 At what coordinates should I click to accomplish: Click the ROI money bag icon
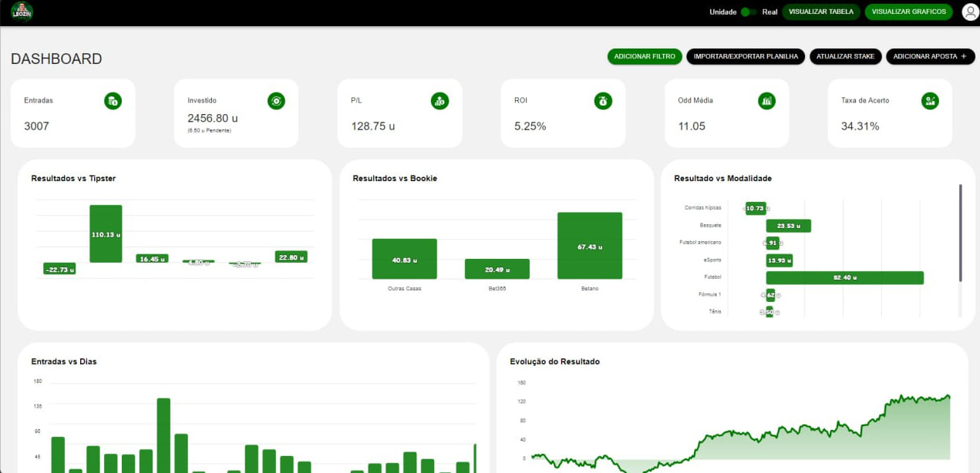point(603,100)
